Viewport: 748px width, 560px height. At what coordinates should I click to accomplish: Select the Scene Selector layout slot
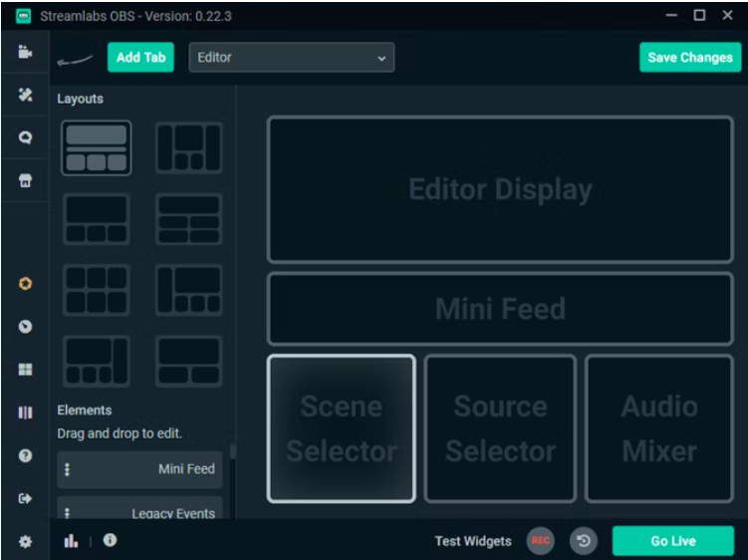pos(341,428)
